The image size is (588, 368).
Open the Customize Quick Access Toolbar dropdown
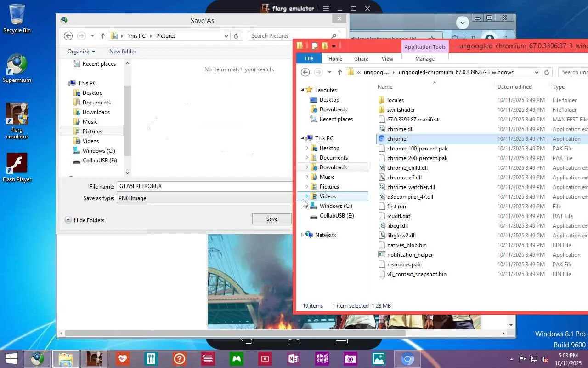tap(334, 46)
